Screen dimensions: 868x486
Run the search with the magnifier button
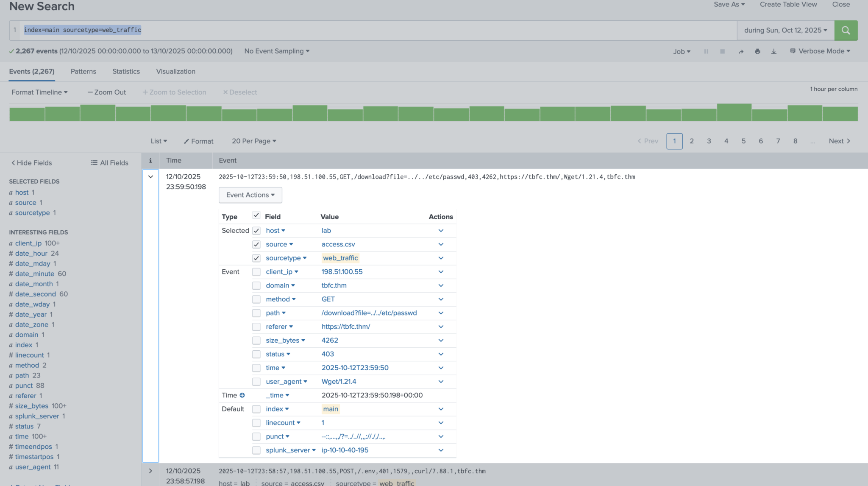pos(846,30)
